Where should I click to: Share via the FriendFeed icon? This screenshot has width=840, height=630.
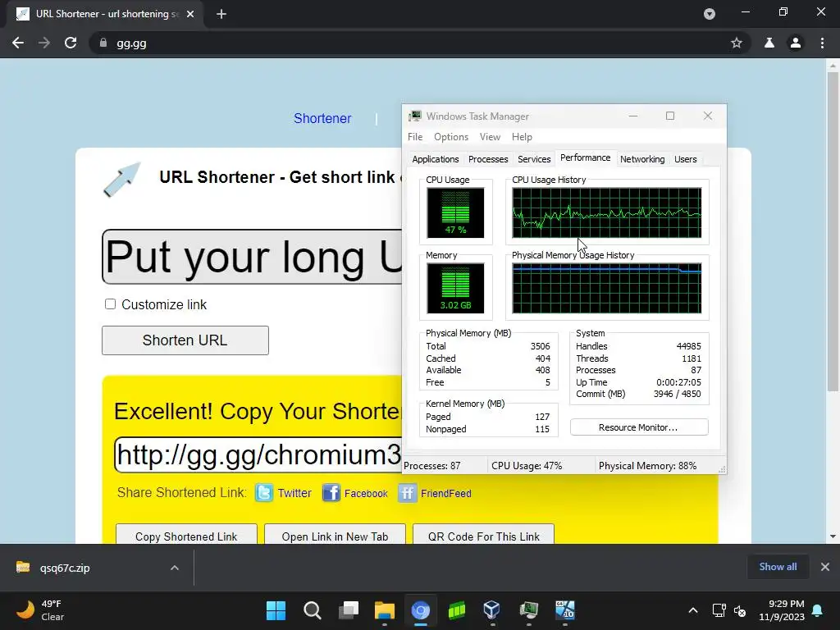tap(407, 493)
